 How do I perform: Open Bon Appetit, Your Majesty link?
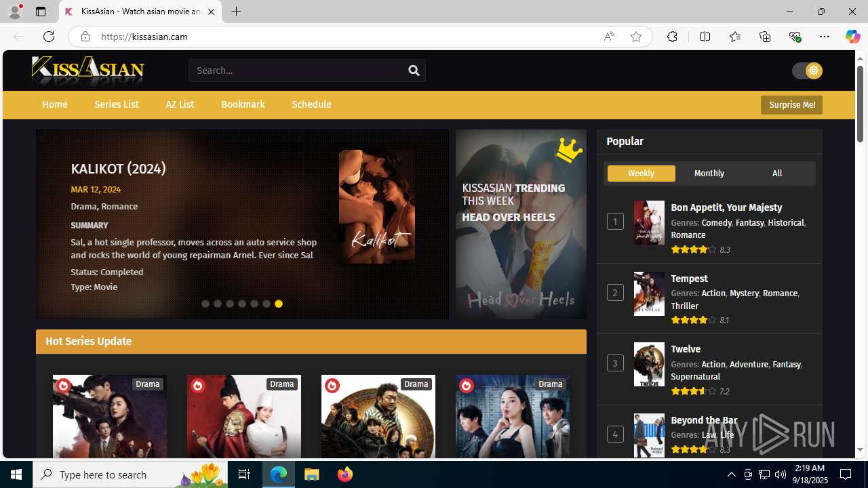726,207
